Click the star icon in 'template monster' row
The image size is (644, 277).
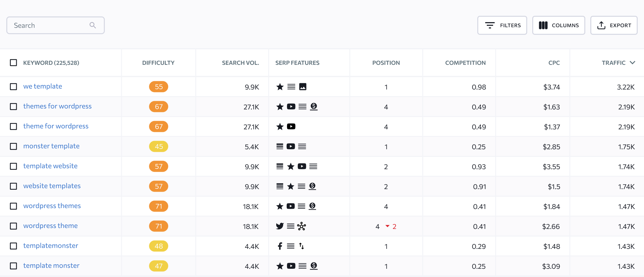coord(280,266)
